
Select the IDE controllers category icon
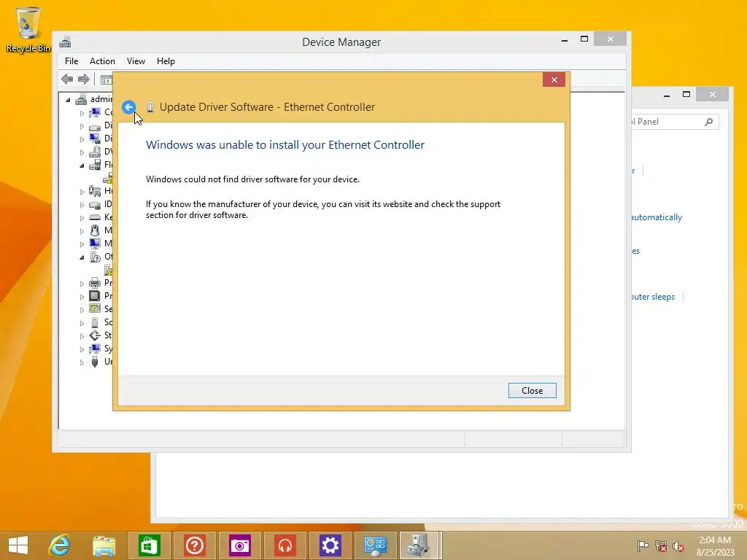95,204
